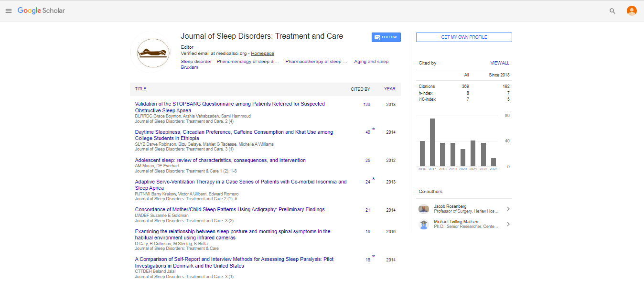View the 40 citations count

click(x=368, y=132)
